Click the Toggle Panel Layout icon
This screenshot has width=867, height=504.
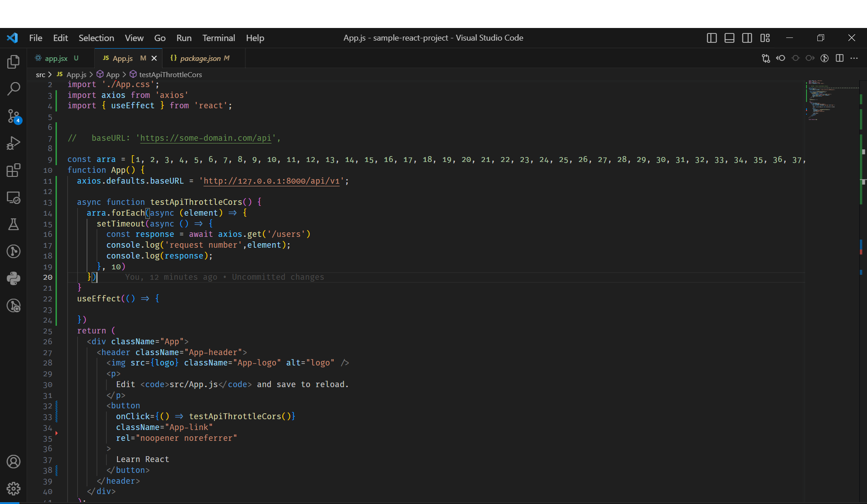pos(728,38)
